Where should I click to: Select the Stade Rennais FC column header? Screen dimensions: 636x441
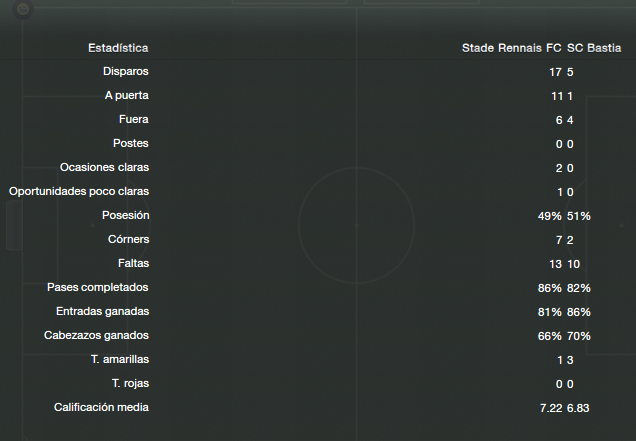(511, 48)
